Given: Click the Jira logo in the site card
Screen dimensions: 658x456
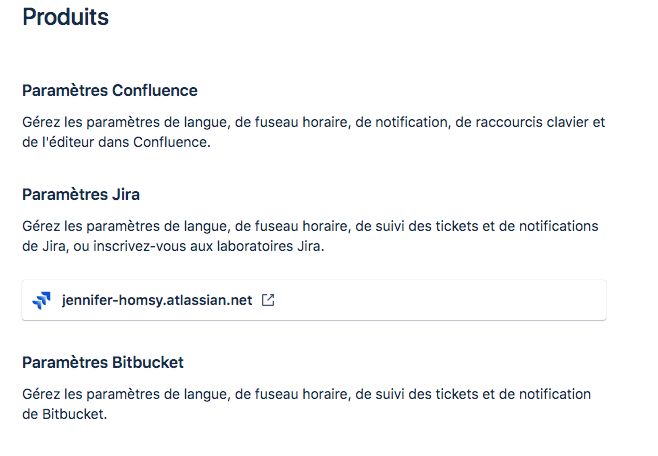Looking at the screenshot, I should coord(42,300).
